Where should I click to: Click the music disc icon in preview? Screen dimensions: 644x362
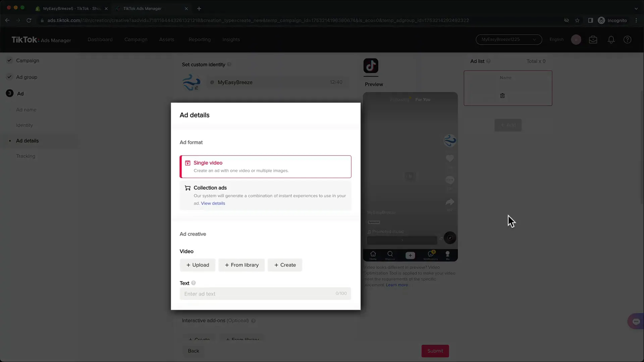(x=450, y=238)
